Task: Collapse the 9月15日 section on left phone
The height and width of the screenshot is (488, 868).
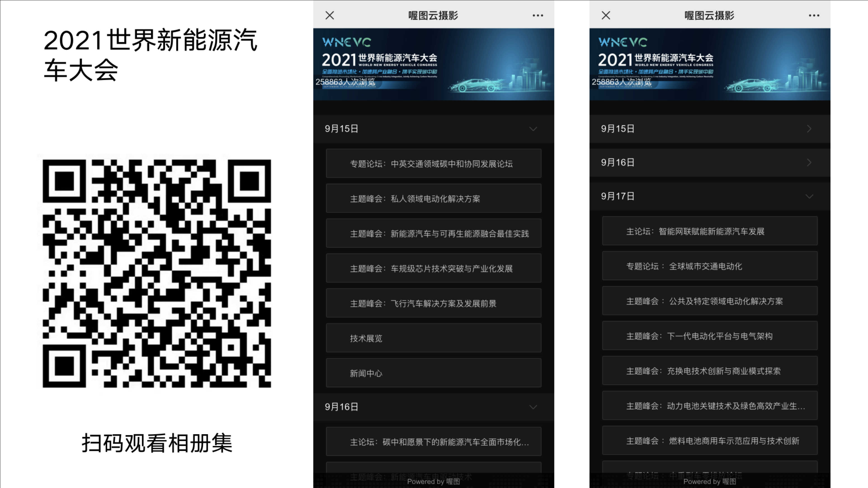Action: coord(434,129)
